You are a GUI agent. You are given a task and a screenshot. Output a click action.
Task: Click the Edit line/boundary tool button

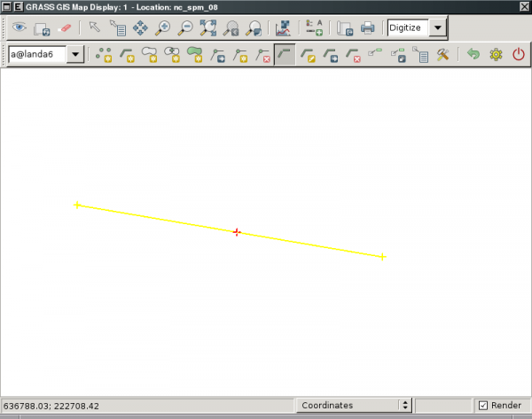coord(286,55)
